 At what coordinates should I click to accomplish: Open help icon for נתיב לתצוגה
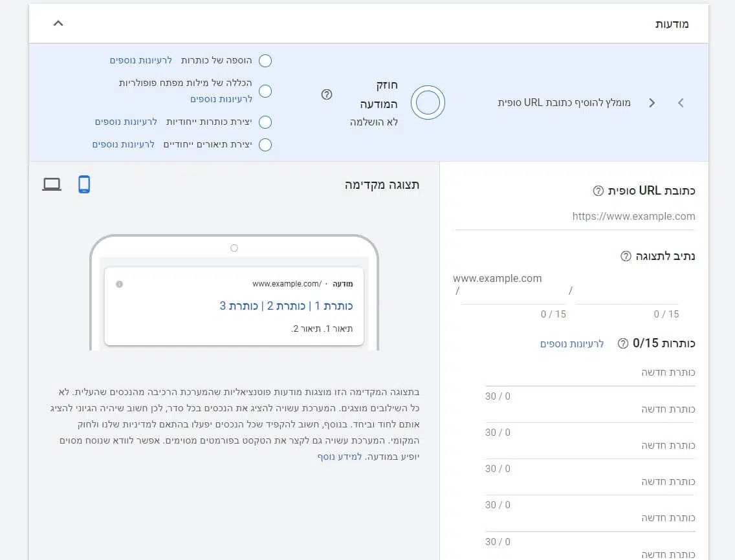[x=626, y=256]
